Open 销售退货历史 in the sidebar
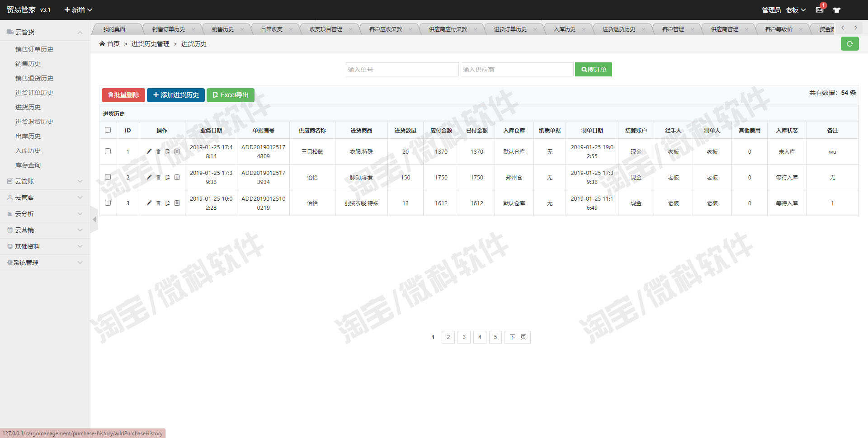Screen dimensions: 868x438 pos(34,78)
